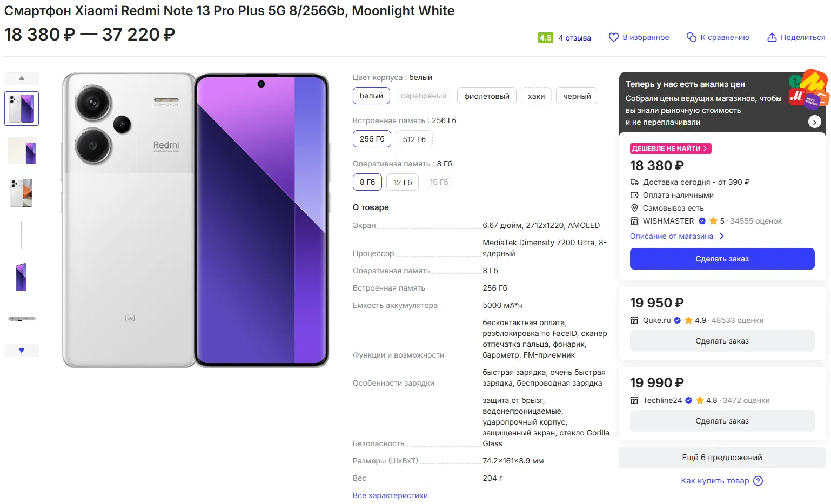Open the '4 отзыва' reviews link
Screen dimensions: 831x504
[574, 38]
